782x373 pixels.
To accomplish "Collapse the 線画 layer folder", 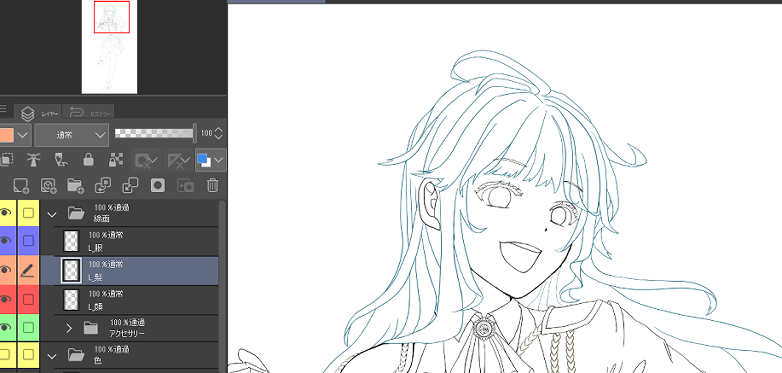I will [51, 214].
